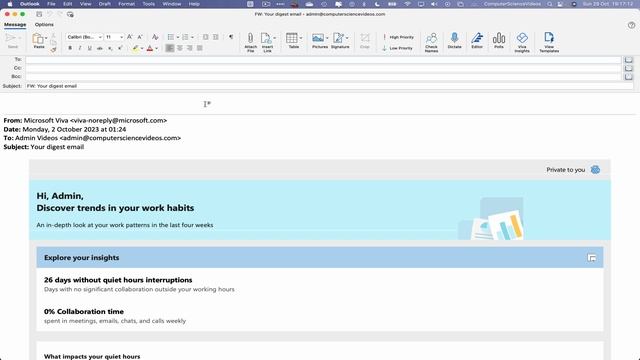Click into the Cc field
This screenshot has width=640, height=360.
click(323, 68)
